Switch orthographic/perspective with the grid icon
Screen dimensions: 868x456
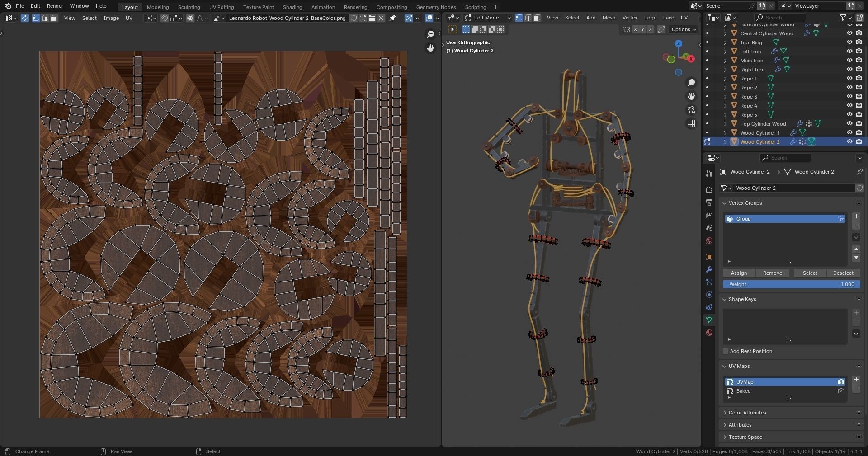pos(691,123)
